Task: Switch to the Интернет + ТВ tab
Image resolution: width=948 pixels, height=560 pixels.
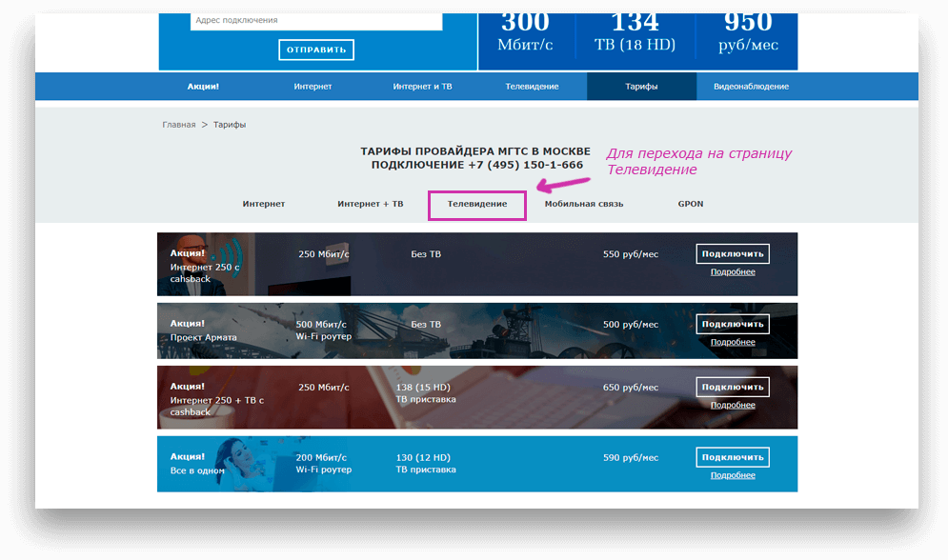Action: [370, 204]
